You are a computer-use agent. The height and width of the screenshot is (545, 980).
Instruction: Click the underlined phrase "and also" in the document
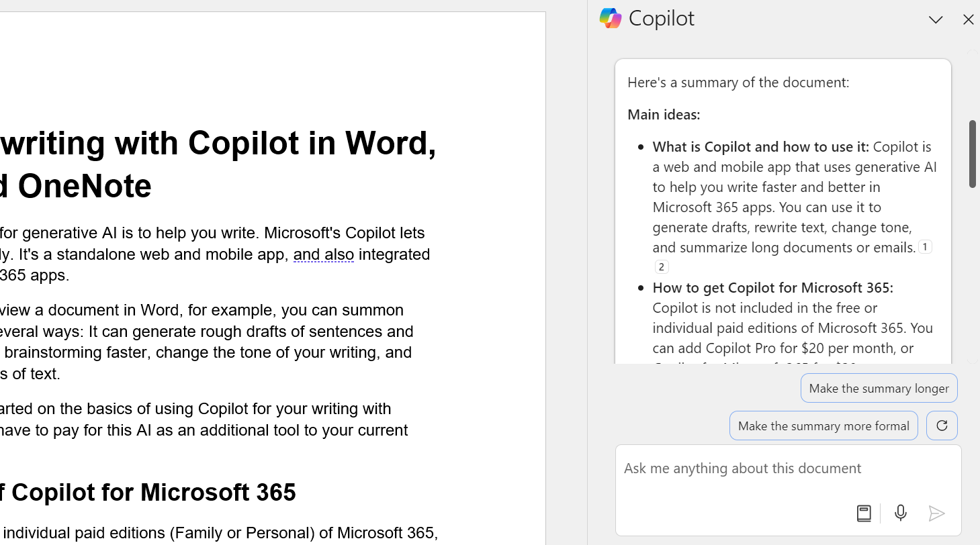point(323,254)
